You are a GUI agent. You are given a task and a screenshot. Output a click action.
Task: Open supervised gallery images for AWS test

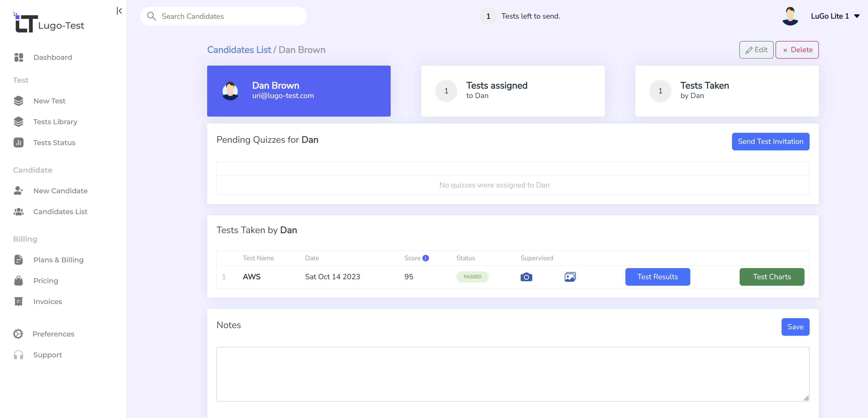[570, 276]
